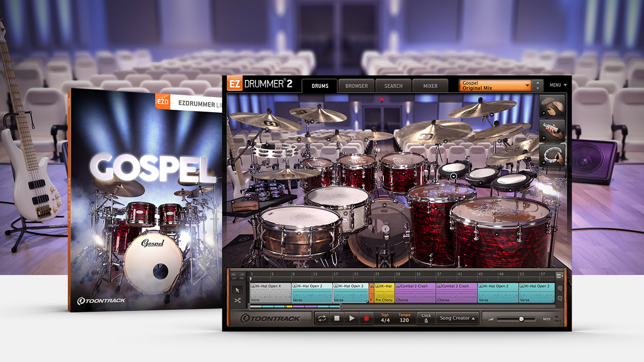Click the icon on chorus block at bar 37

(x=439, y=286)
